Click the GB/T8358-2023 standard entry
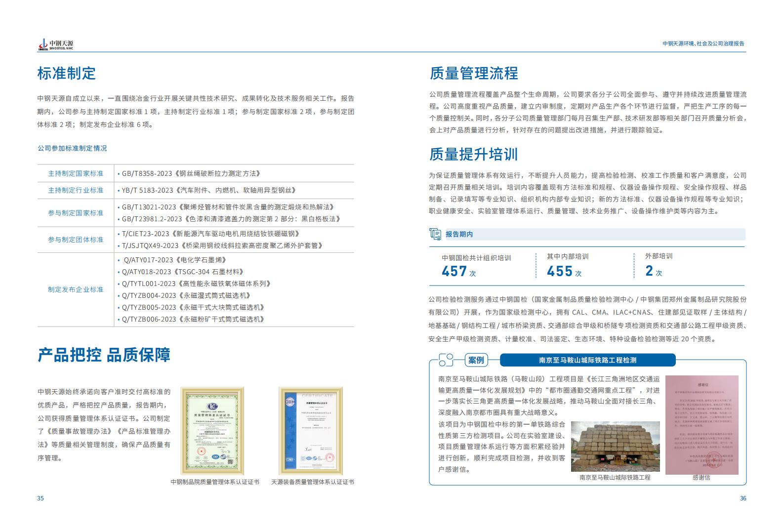Screen dimensions: 784x532 190,173
